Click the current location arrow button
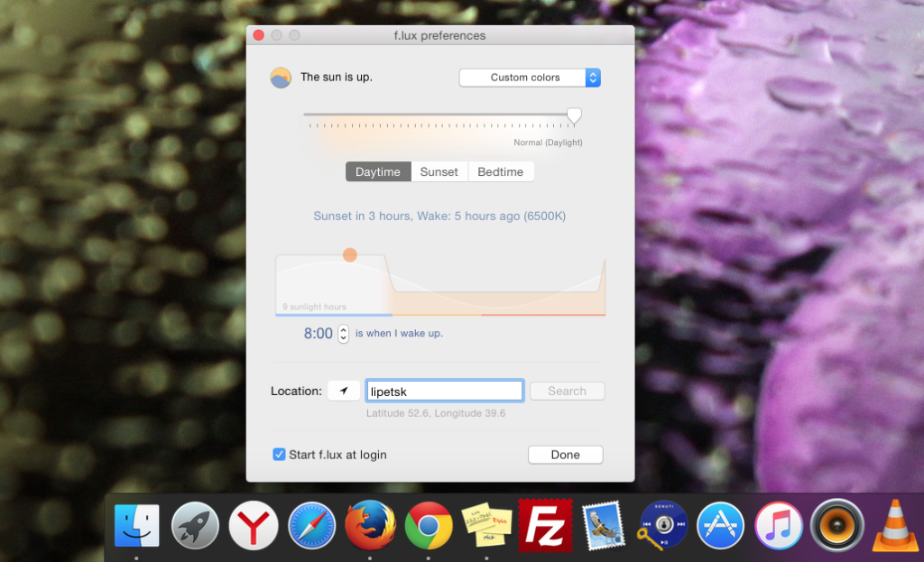The image size is (924, 562). pos(344,391)
